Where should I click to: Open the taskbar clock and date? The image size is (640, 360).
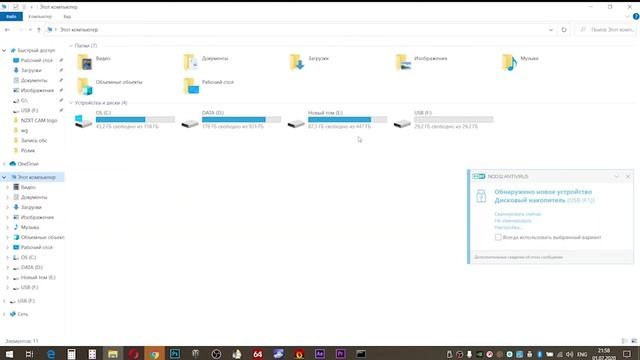coord(604,354)
